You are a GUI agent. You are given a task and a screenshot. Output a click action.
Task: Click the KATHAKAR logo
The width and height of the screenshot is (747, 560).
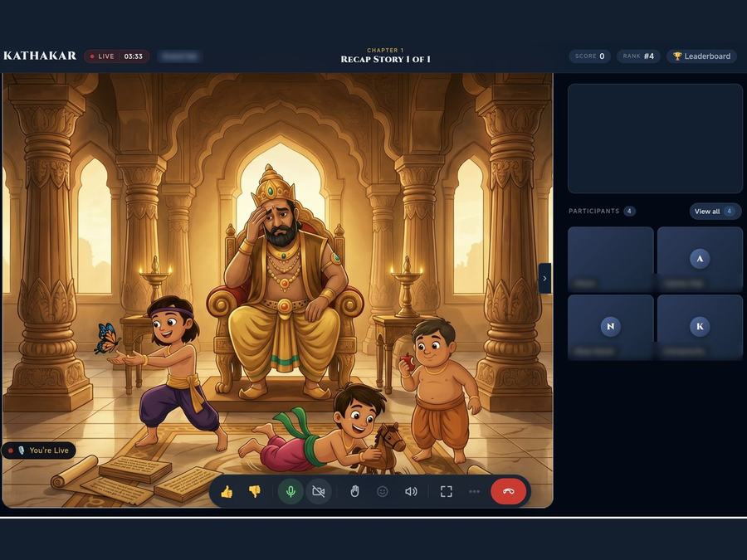pyautogui.click(x=40, y=56)
